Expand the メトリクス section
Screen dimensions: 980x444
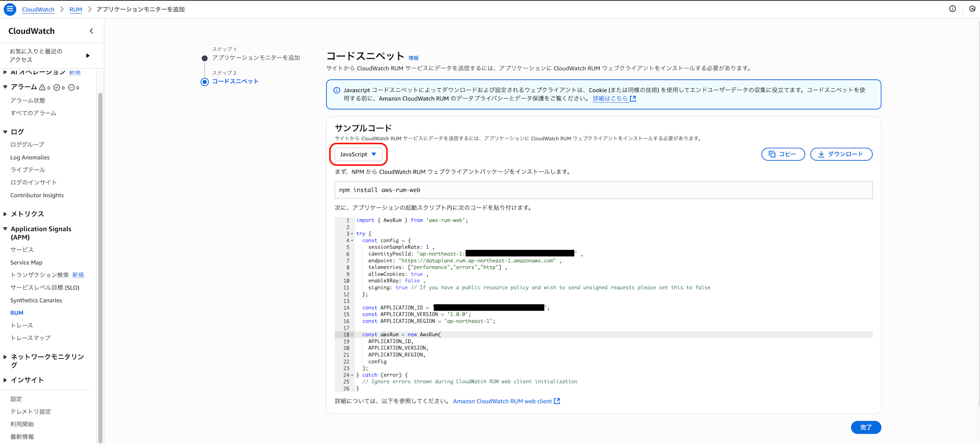(x=5, y=214)
